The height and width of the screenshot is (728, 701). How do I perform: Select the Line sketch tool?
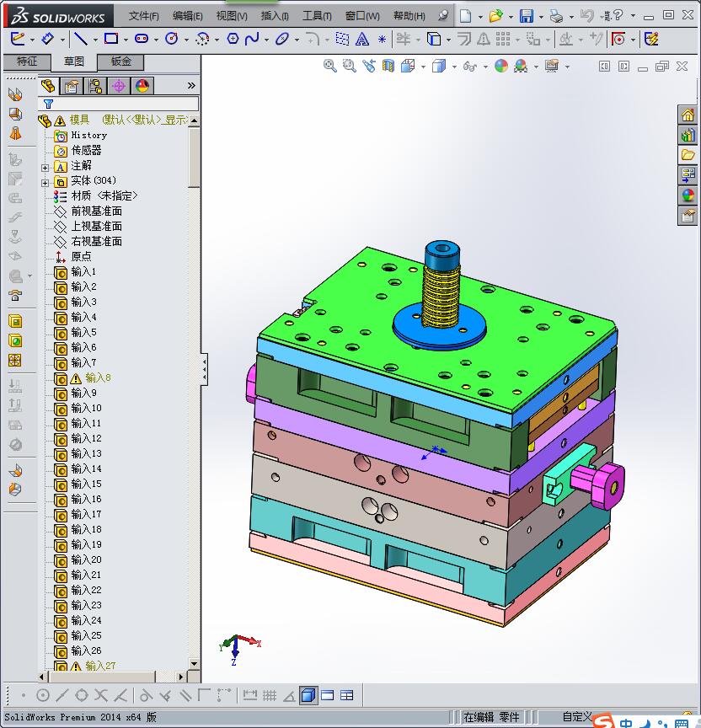pyautogui.click(x=81, y=39)
